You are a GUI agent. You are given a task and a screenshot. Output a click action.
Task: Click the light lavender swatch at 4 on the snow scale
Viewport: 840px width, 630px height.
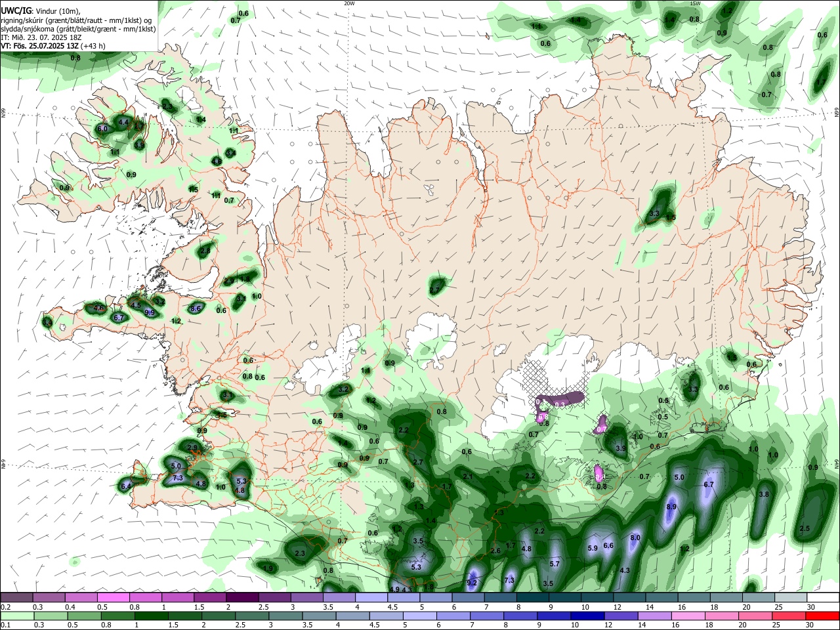pyautogui.click(x=371, y=598)
